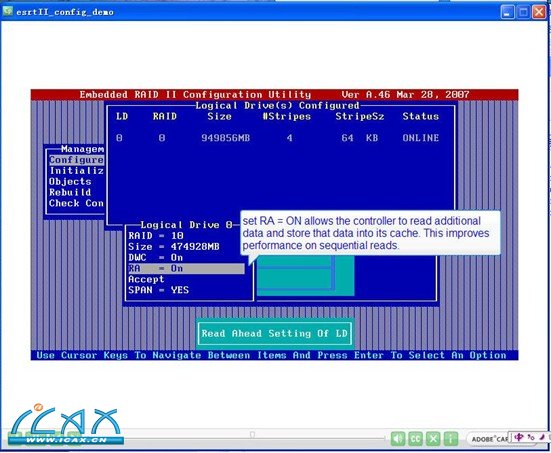Open info via the green i icon
Screen dimensions: 551x453
click(450, 438)
